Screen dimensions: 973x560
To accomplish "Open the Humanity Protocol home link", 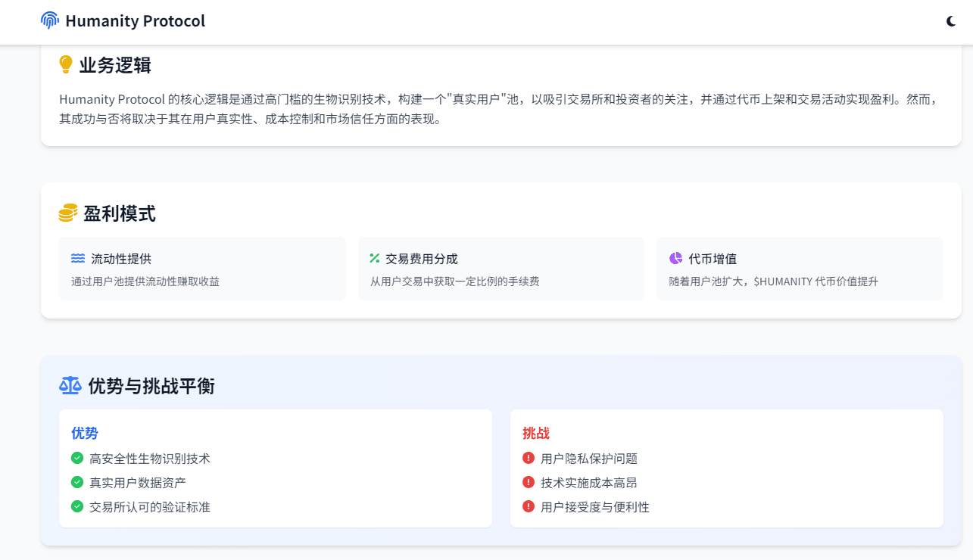I will (x=123, y=20).
